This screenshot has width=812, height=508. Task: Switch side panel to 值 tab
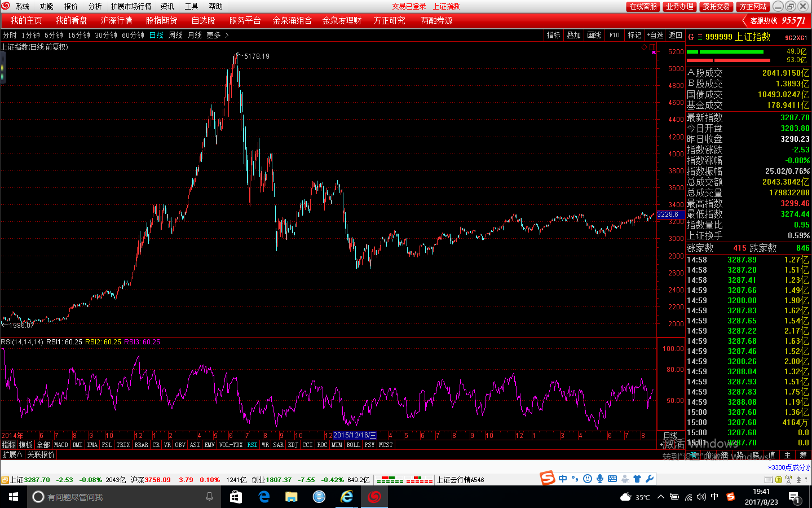click(772, 455)
